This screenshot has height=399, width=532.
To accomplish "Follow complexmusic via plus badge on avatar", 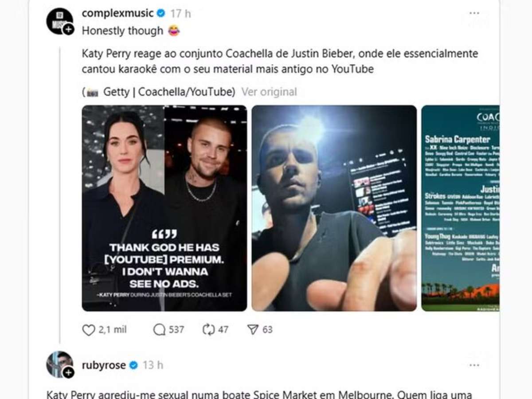I will pyautogui.click(x=68, y=30).
